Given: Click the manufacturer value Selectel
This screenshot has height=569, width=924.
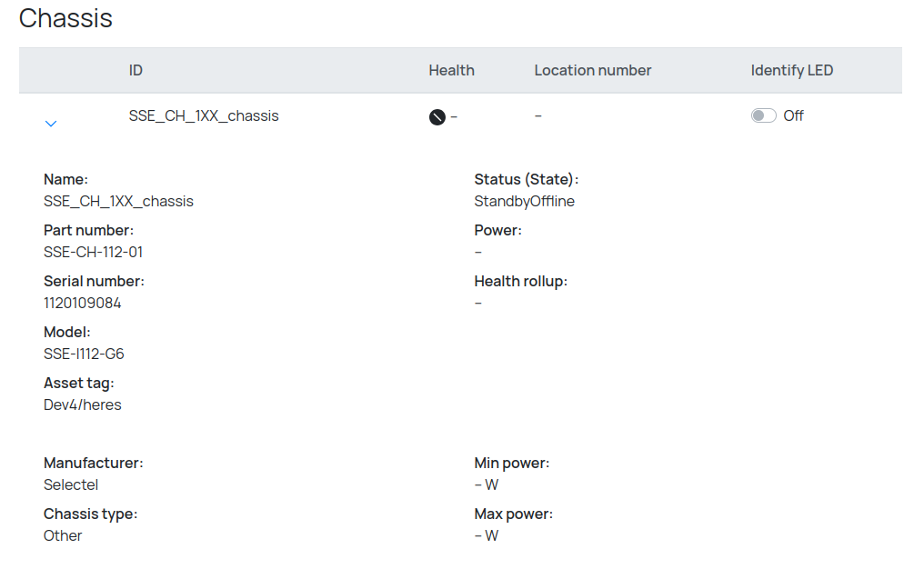Looking at the screenshot, I should 70,484.
